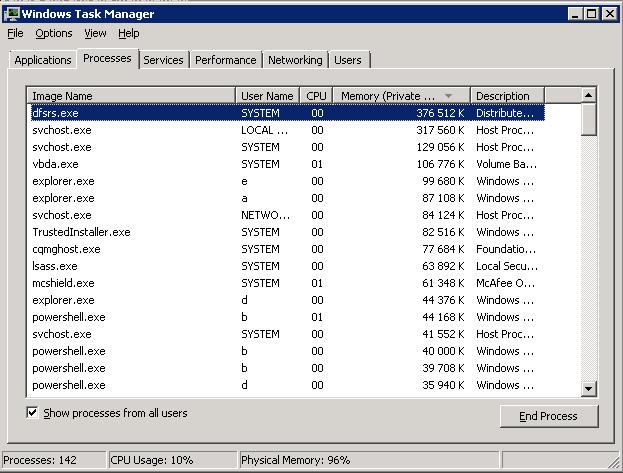Open the Help menu
Viewport: 623px width, 473px height.
pyautogui.click(x=129, y=33)
